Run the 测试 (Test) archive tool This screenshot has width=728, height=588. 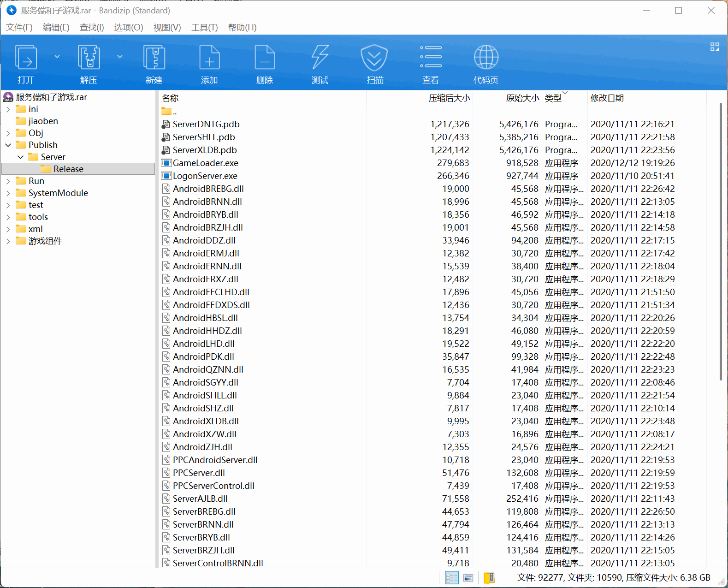320,58
